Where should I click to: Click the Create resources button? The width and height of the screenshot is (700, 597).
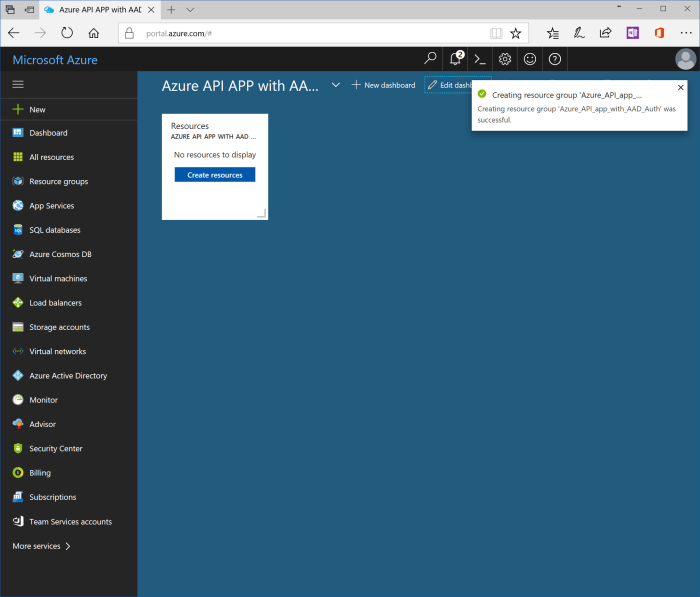coord(215,175)
